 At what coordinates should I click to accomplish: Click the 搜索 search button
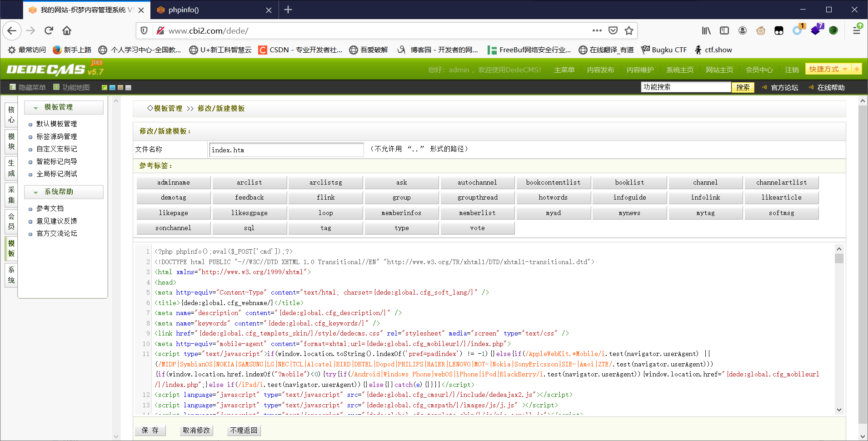click(x=743, y=87)
